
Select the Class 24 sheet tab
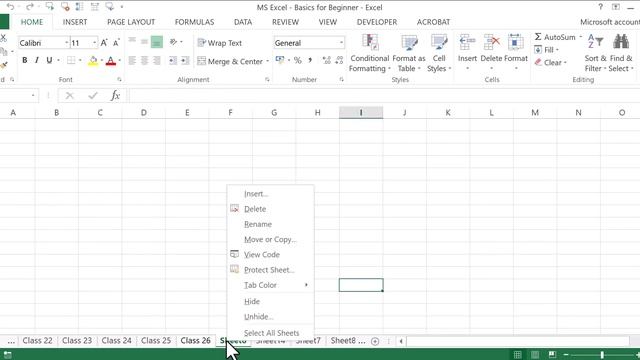coord(116,340)
